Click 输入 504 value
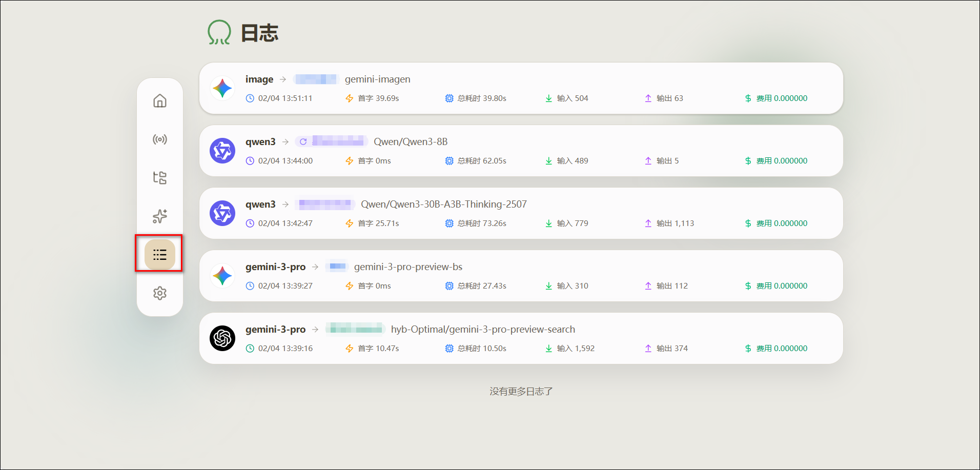The height and width of the screenshot is (470, 980). click(573, 98)
